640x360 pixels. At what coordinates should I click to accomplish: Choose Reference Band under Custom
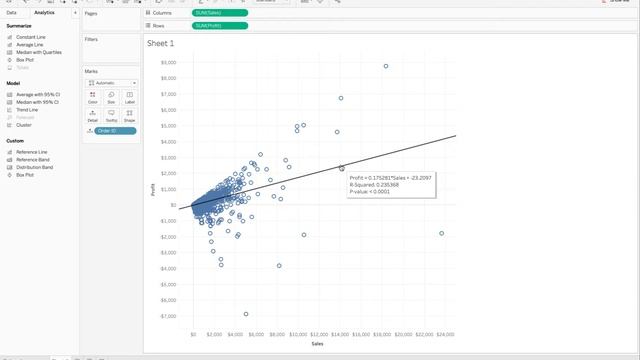tap(33, 160)
